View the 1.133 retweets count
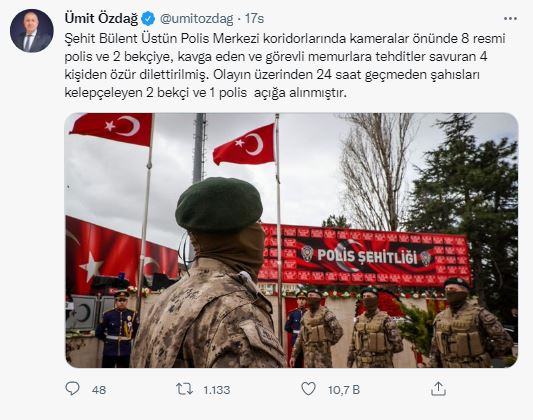 (x=217, y=390)
